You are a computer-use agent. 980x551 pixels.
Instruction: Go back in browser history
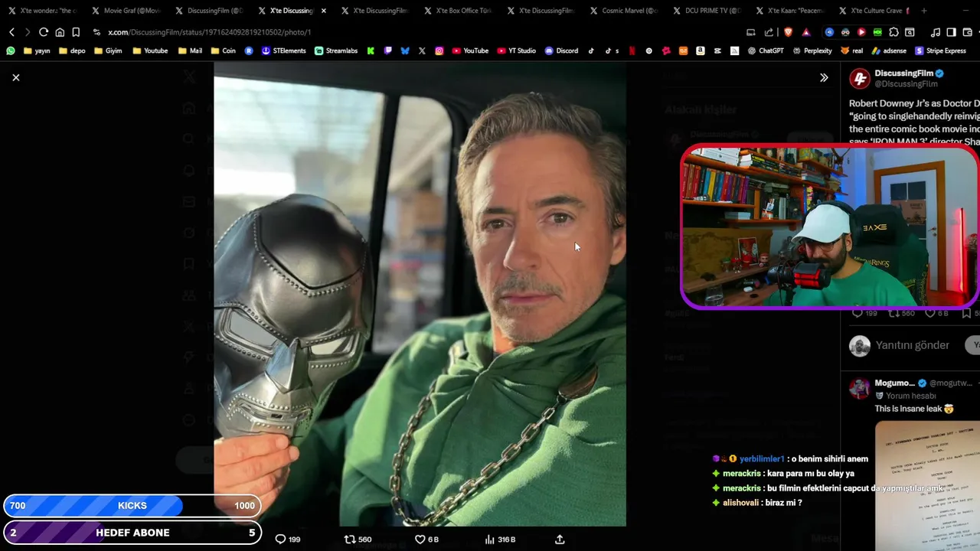click(x=11, y=32)
